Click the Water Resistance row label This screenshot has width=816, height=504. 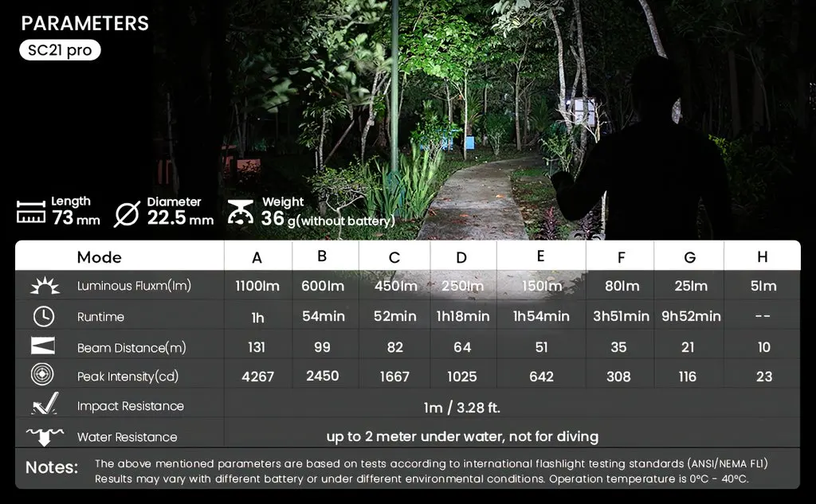tap(127, 437)
